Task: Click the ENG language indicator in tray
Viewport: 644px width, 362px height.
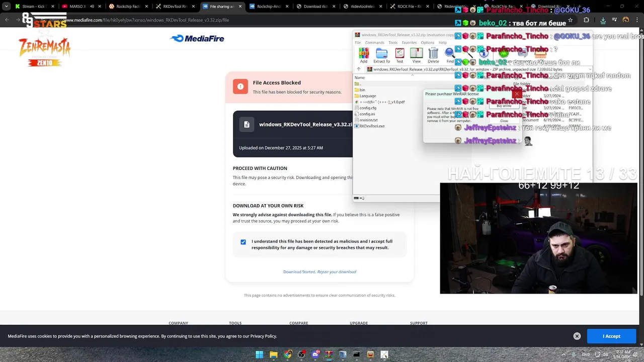Action: pyautogui.click(x=586, y=354)
